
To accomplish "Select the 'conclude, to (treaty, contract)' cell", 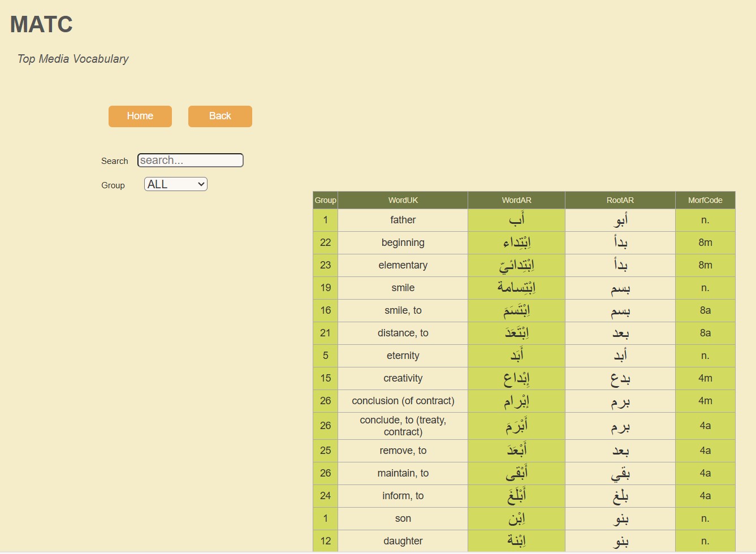I will (x=403, y=426).
